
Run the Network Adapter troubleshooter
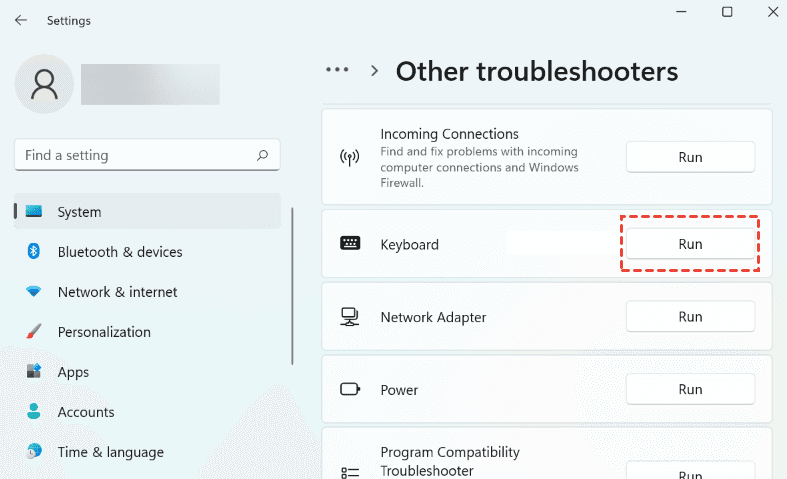pos(690,317)
